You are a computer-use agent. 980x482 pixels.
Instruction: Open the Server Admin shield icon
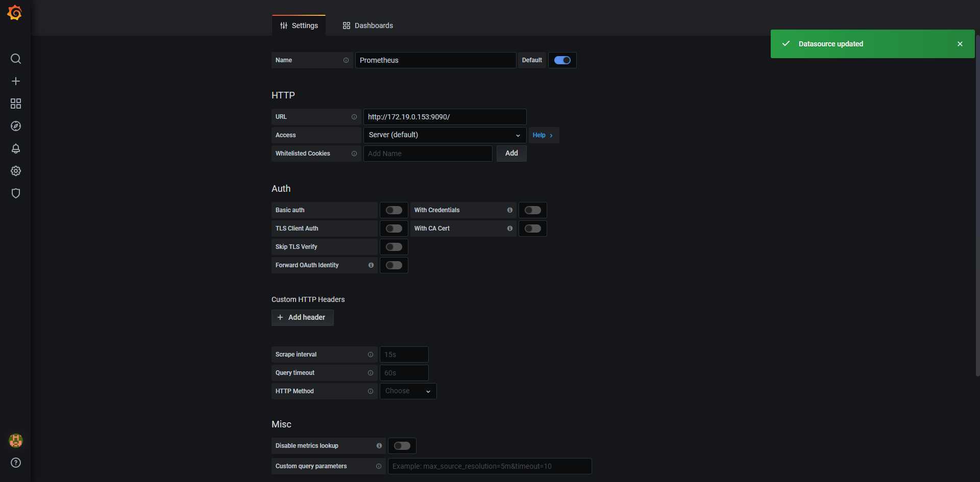coord(16,193)
